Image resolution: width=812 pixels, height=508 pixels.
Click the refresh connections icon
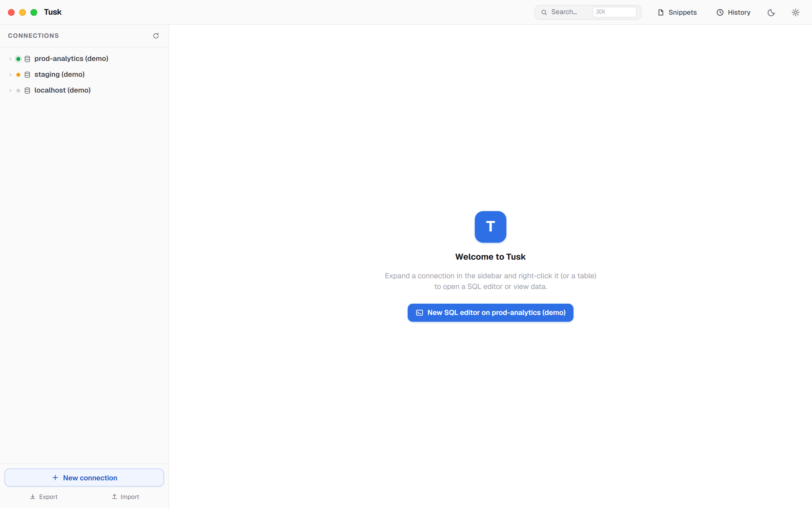click(x=156, y=36)
